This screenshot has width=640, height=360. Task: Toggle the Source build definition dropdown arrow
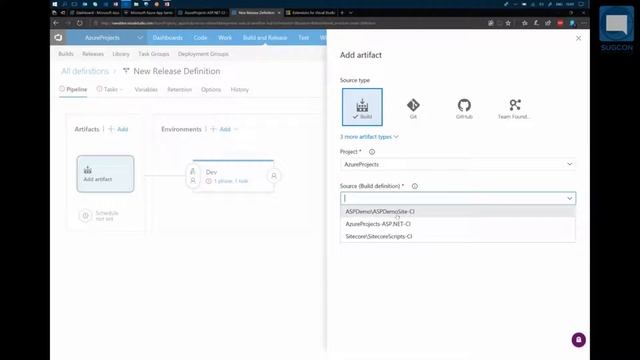tap(569, 198)
